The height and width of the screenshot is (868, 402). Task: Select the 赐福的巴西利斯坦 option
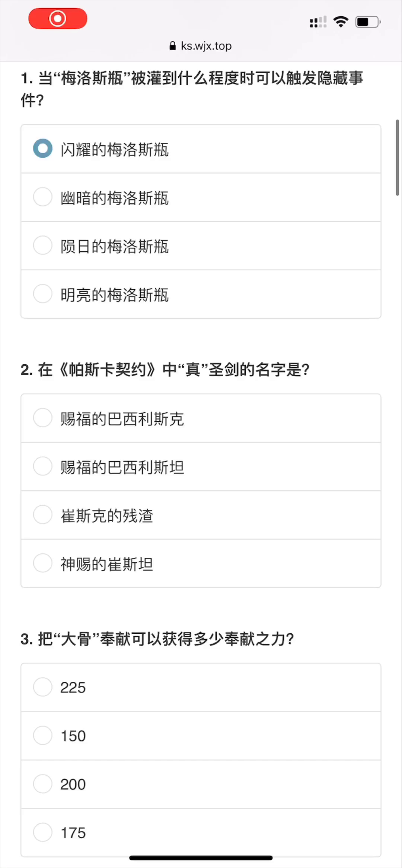tap(43, 466)
